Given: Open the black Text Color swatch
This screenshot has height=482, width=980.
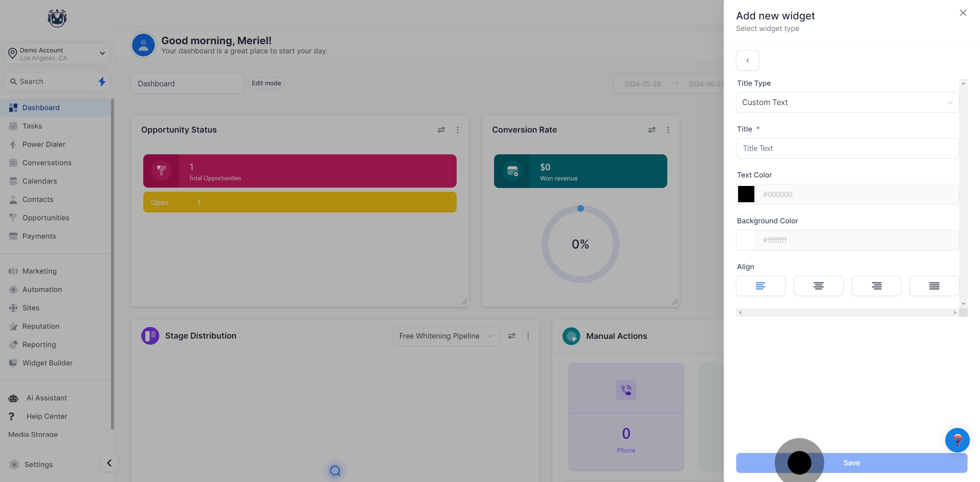Looking at the screenshot, I should pos(746,194).
